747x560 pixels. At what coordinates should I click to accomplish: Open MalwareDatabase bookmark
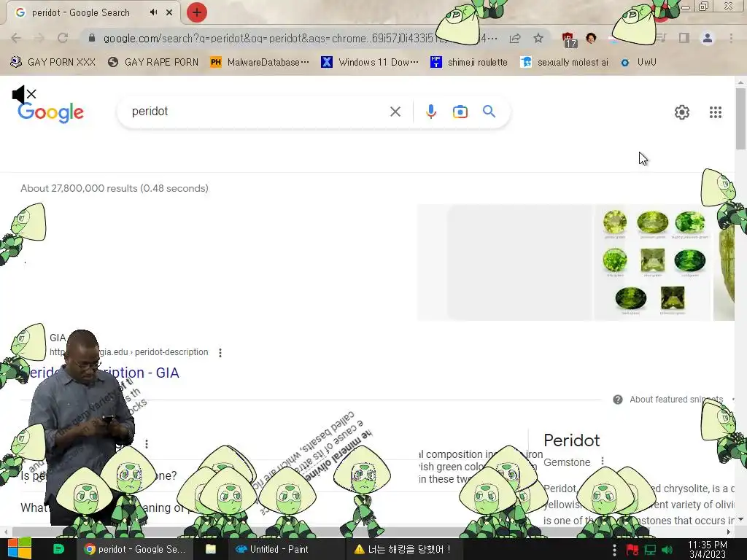(260, 62)
